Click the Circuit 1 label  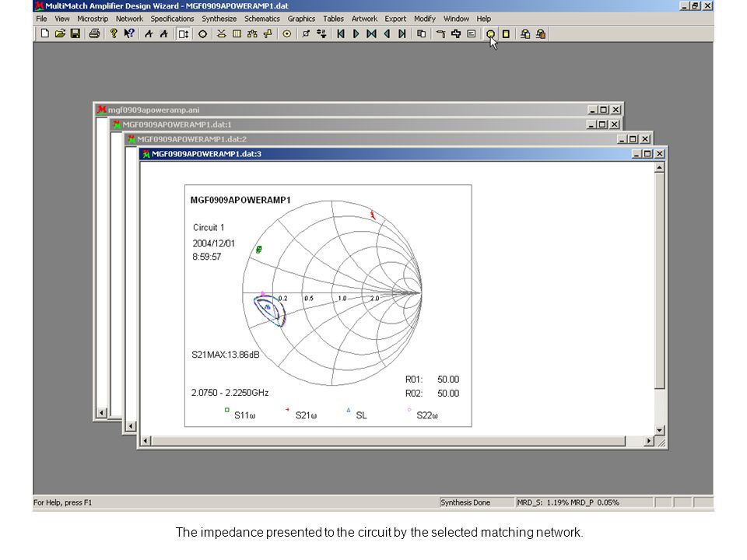[x=209, y=228]
